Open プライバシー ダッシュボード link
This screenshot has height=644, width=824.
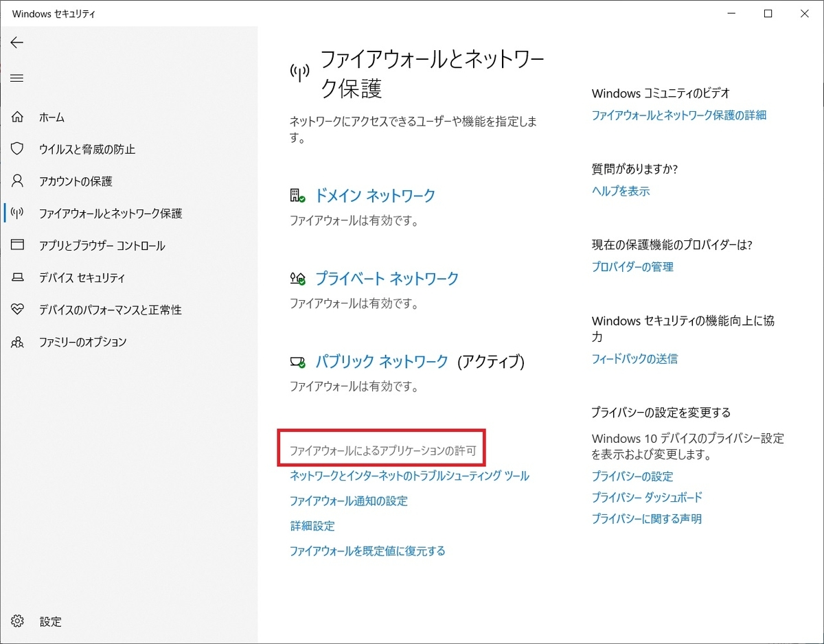point(647,497)
